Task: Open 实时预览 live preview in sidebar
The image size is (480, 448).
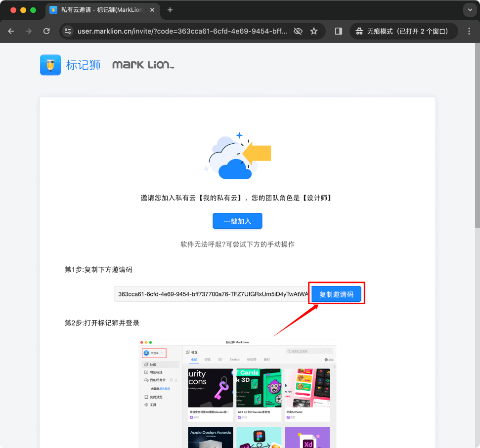Action: [146, 397]
